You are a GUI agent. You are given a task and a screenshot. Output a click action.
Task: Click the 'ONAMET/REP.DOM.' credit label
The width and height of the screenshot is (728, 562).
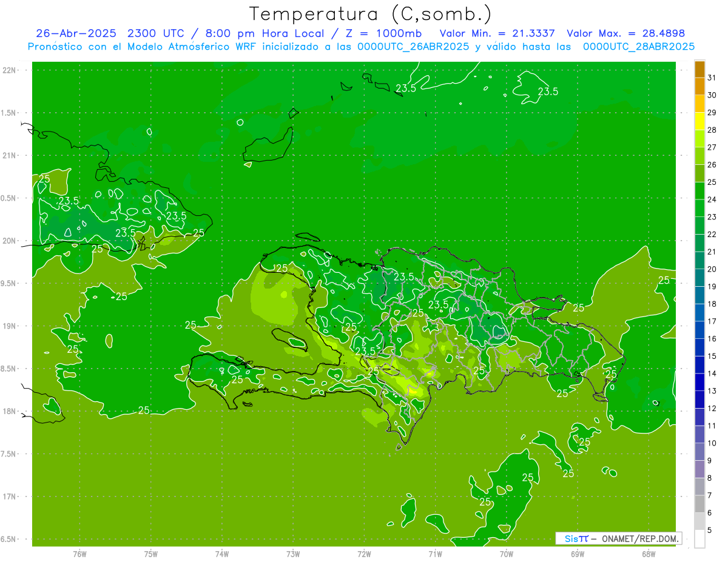coord(640,538)
